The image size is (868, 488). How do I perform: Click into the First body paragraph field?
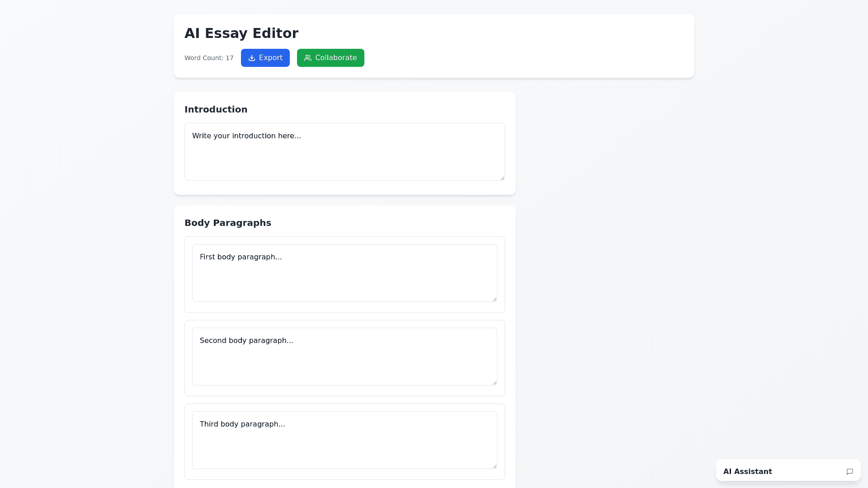[344, 278]
